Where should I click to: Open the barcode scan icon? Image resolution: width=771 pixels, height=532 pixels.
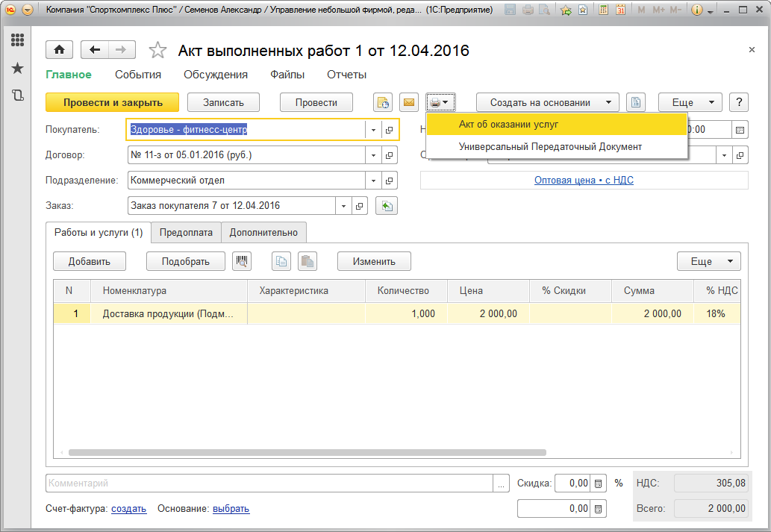click(242, 261)
